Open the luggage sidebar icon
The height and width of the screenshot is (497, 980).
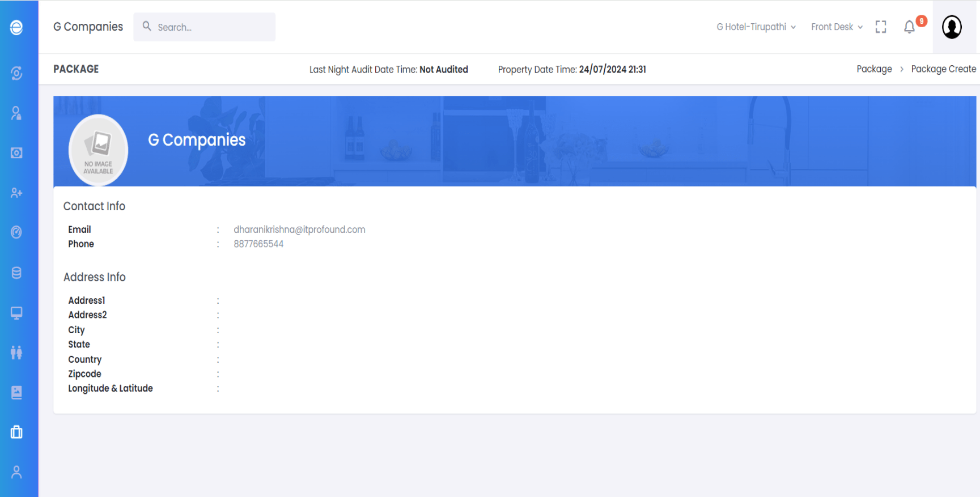pyautogui.click(x=16, y=432)
